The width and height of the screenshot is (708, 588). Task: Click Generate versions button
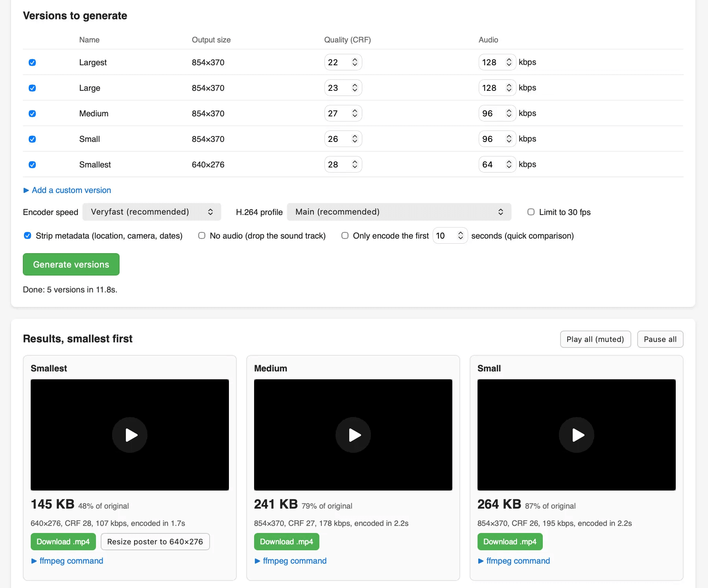click(71, 265)
